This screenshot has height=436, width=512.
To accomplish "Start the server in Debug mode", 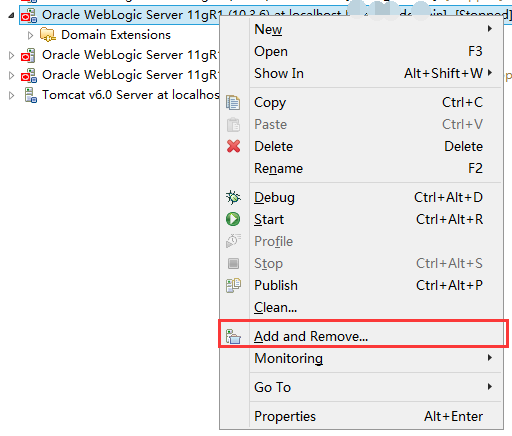I will [361, 197].
